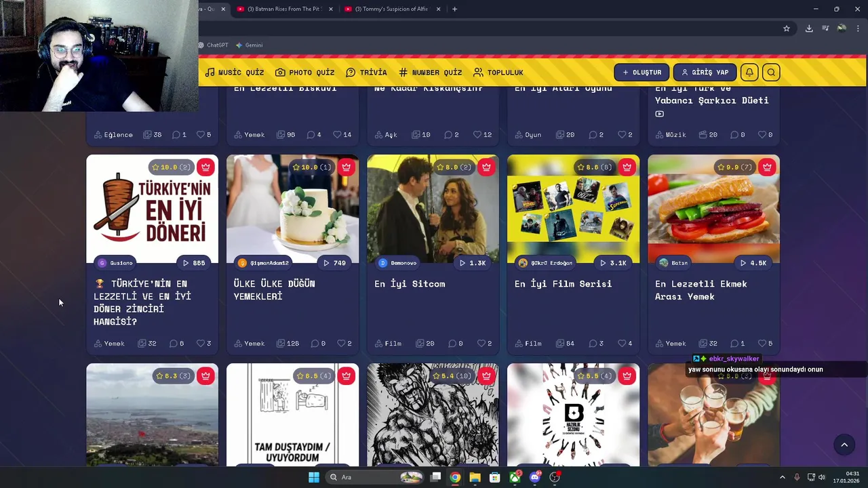Like the Eğlence card with the heart icon

[x=203, y=135]
